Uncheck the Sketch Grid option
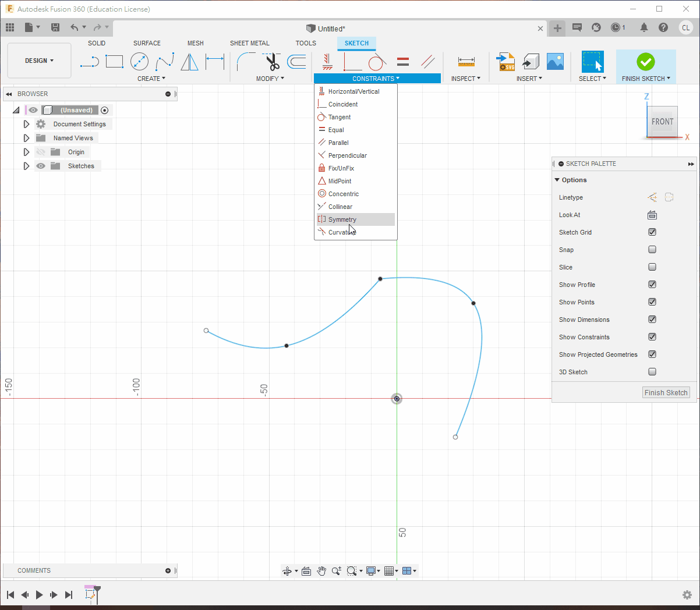The width and height of the screenshot is (700, 610). pyautogui.click(x=652, y=232)
